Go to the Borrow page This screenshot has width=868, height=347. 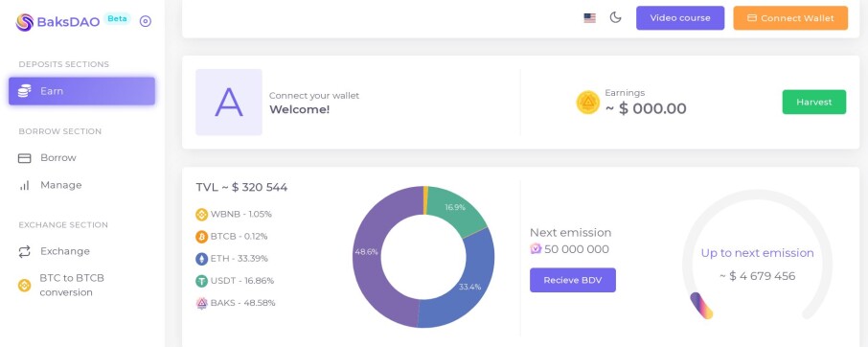[58, 158]
